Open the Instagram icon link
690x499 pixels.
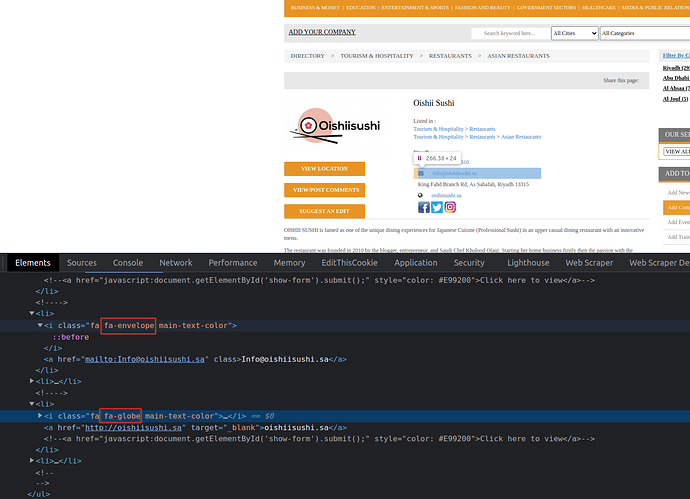pyautogui.click(x=451, y=208)
